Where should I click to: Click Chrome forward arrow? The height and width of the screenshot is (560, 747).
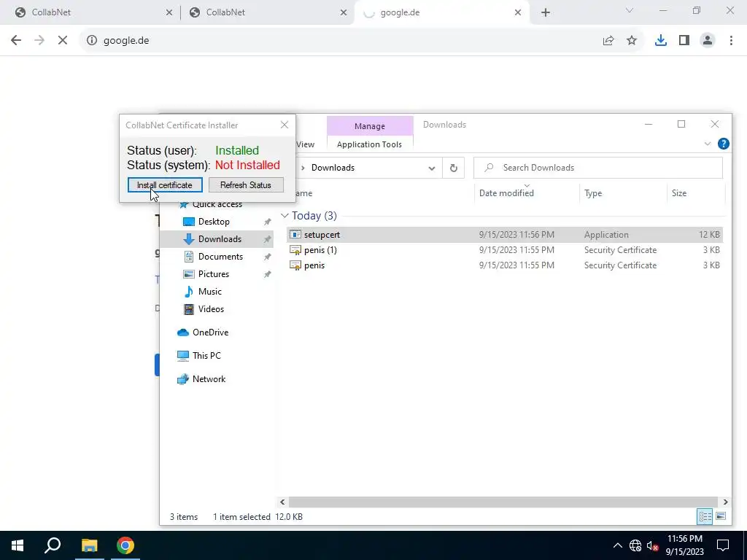point(39,41)
